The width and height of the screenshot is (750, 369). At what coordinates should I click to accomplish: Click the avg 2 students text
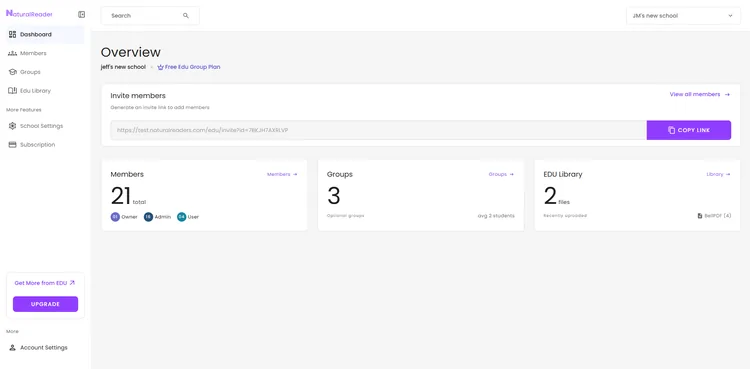tap(496, 216)
